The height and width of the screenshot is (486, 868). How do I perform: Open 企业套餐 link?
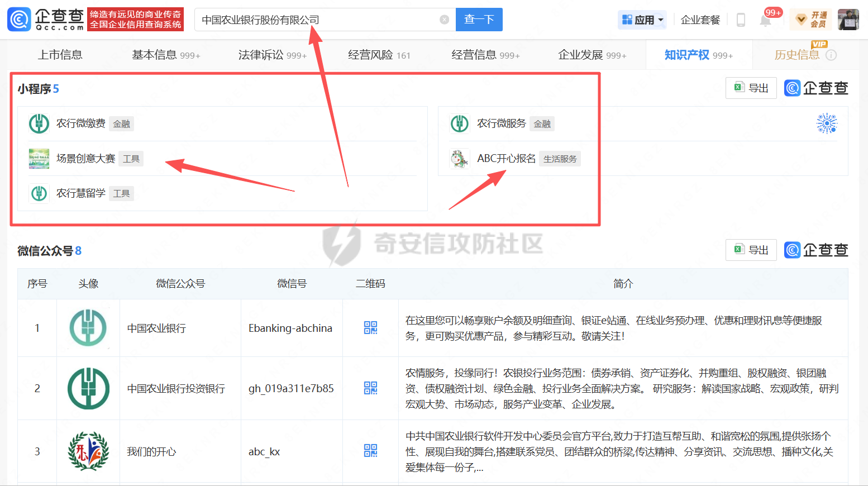click(700, 20)
